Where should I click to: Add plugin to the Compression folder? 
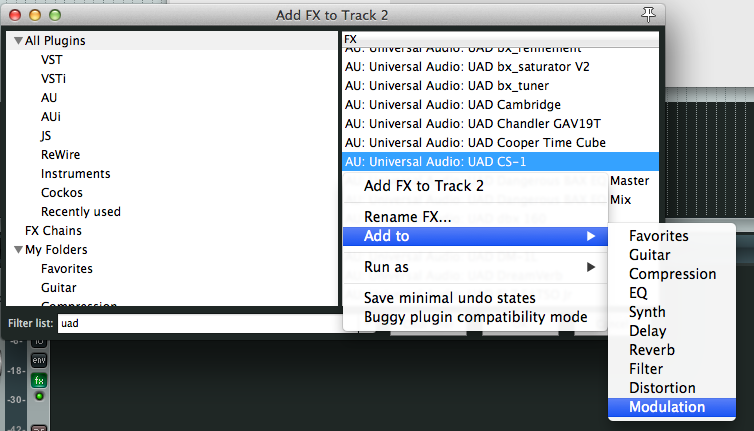[672, 274]
